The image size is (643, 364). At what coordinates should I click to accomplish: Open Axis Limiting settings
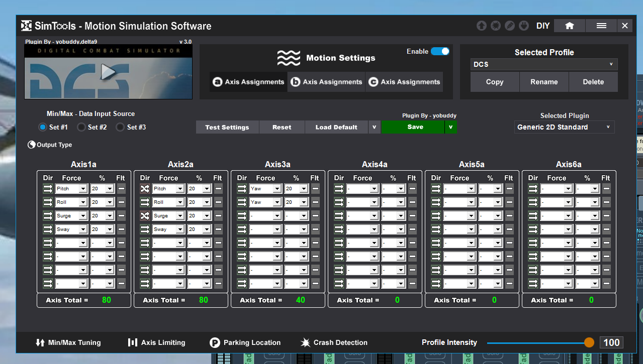pos(156,342)
